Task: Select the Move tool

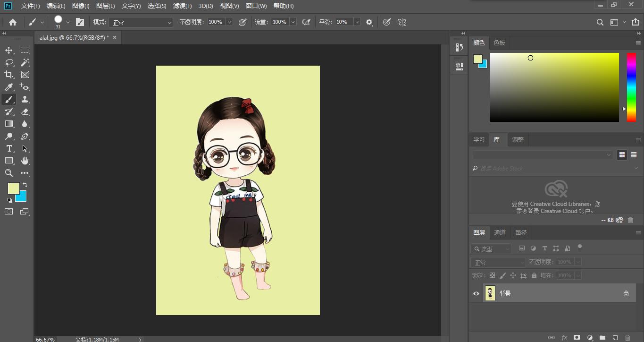Action: click(9, 50)
